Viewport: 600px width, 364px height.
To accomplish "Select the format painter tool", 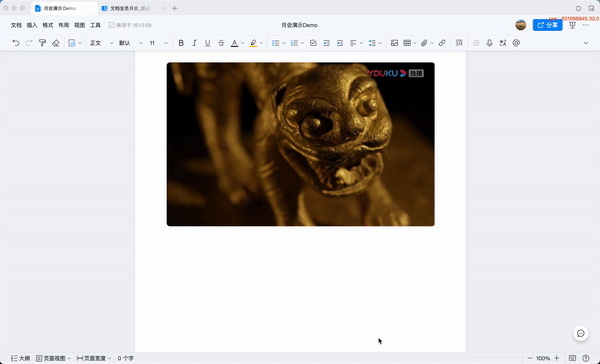I will click(42, 43).
